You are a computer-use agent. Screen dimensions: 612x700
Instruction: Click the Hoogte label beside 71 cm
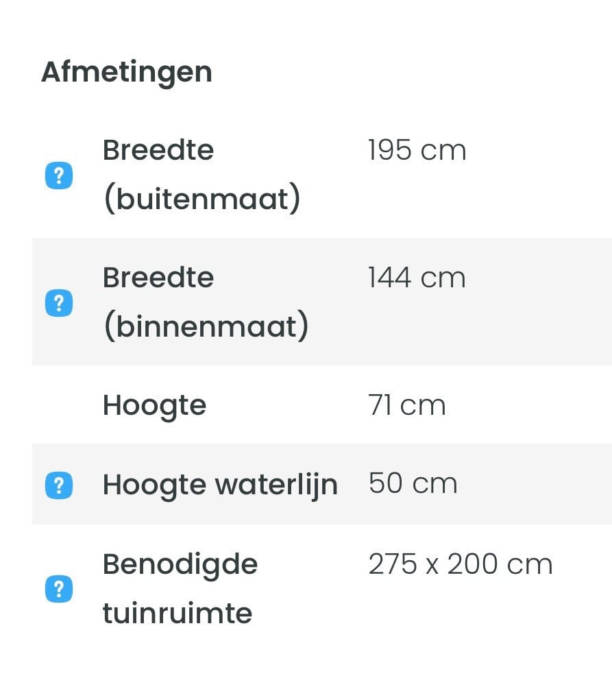click(154, 407)
